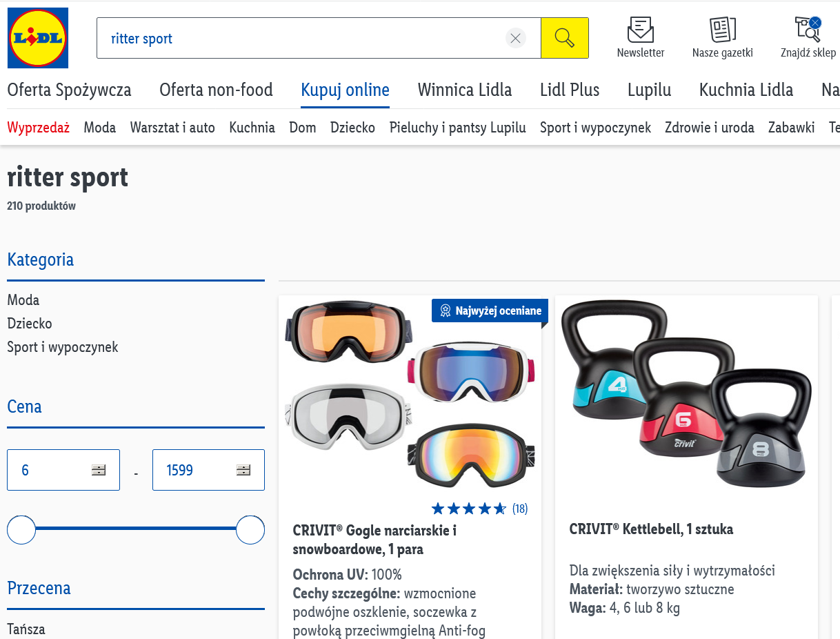The image size is (840, 639).
Task: Open the Lupilu tab
Action: 649,90
